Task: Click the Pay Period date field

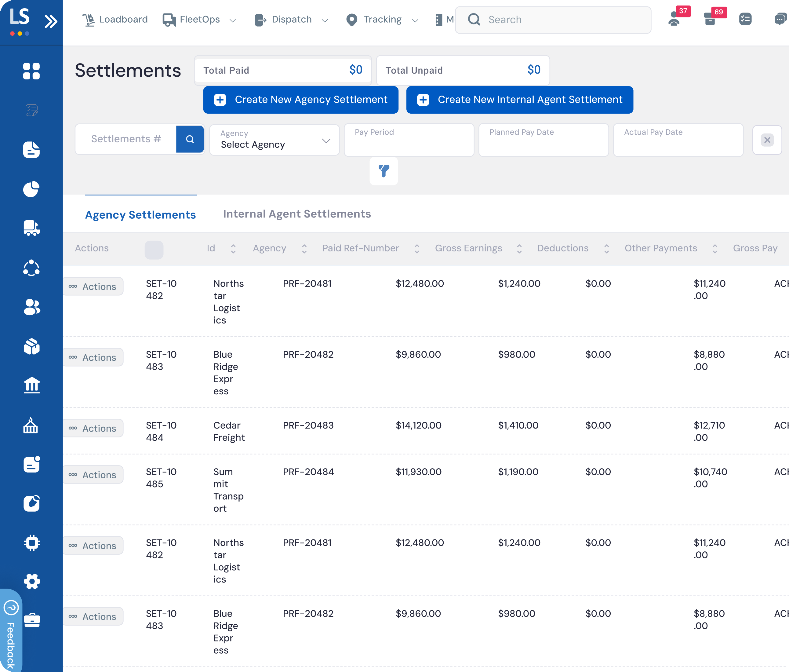Action: pyautogui.click(x=409, y=140)
